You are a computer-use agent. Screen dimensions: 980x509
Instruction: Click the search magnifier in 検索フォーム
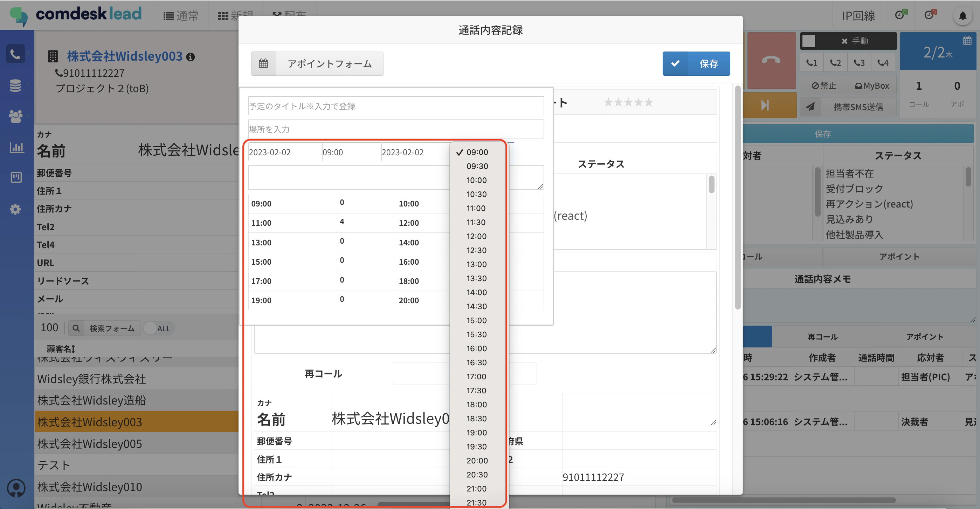[76, 328]
